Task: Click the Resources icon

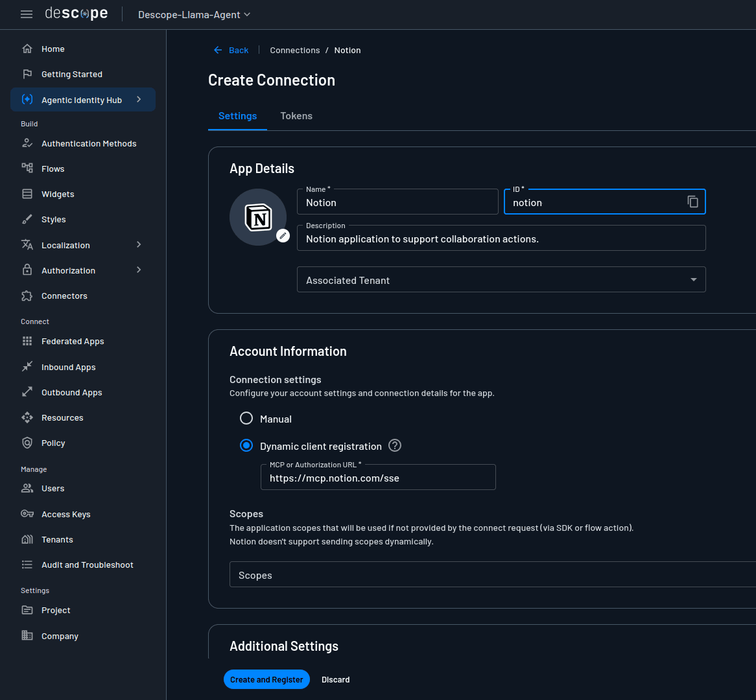Action: 27,417
